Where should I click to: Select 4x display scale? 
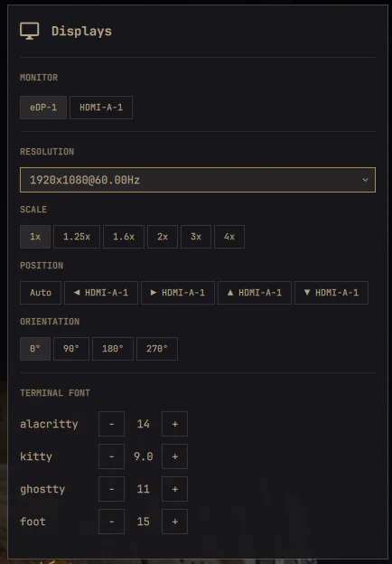[x=229, y=237]
